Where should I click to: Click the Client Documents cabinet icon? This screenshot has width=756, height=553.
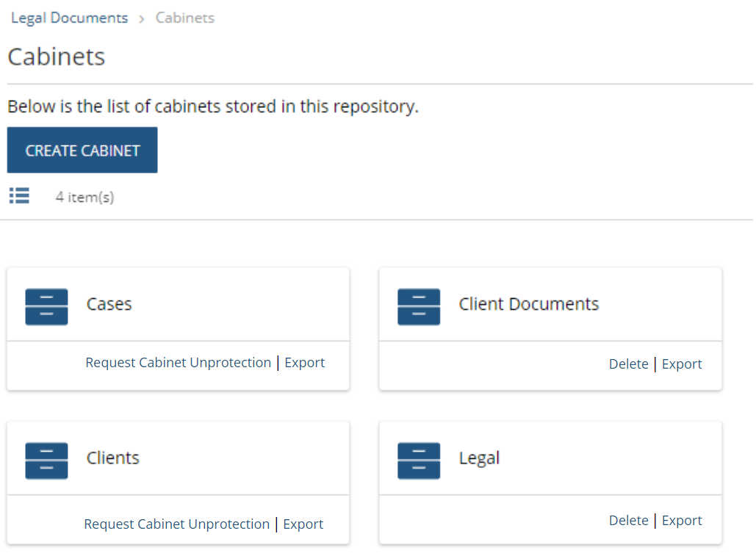pos(419,306)
